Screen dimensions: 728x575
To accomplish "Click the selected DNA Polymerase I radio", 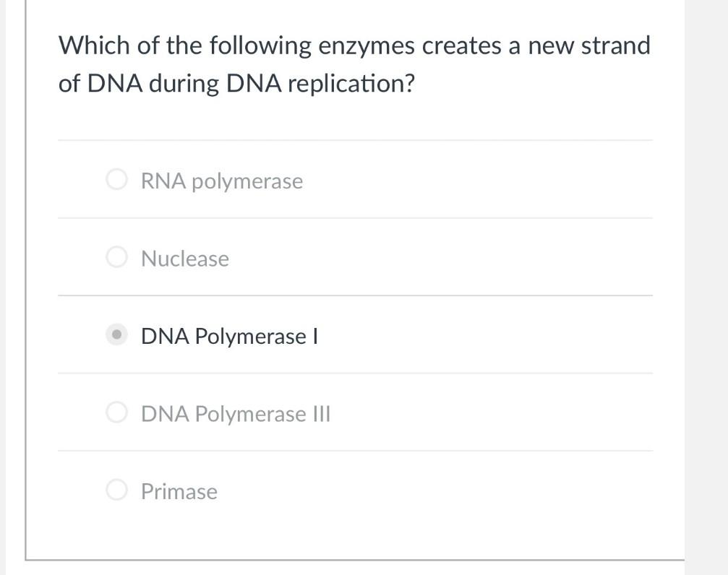I will [x=116, y=335].
